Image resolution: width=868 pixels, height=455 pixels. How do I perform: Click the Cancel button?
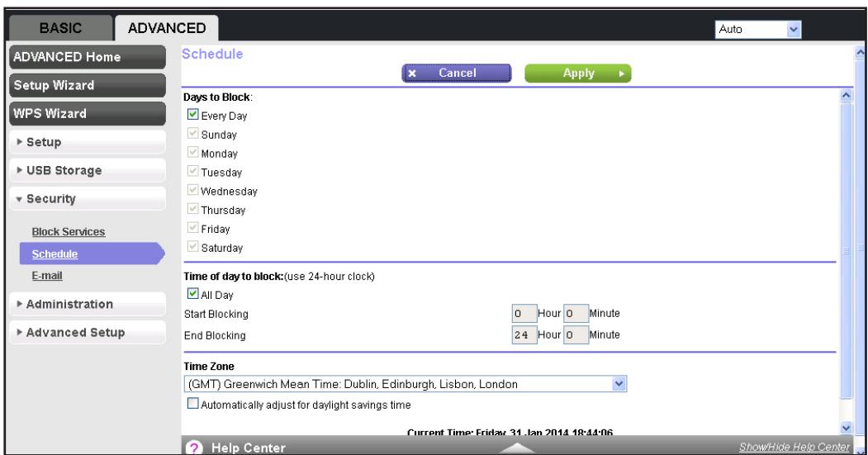456,73
